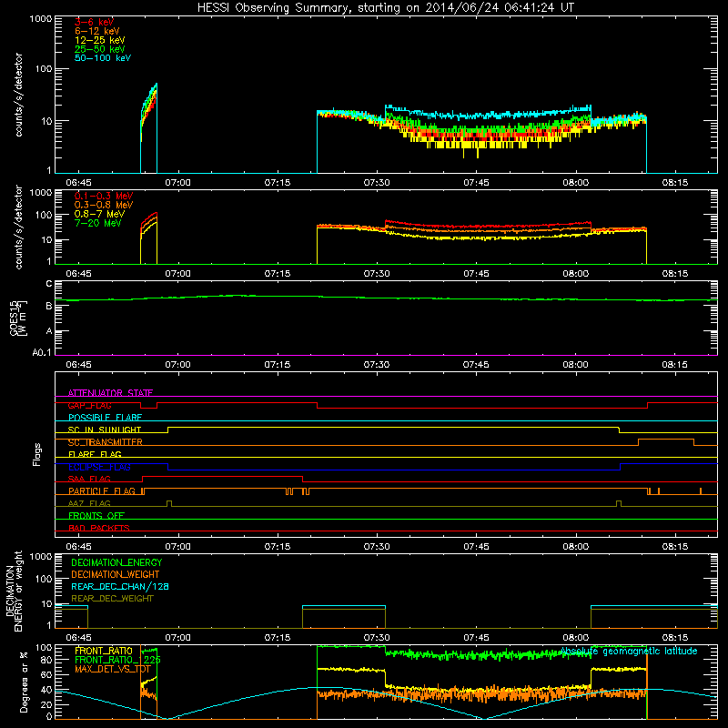Select the Absolute geomagnetic latitude label
The image size is (728, 728).
click(629, 651)
